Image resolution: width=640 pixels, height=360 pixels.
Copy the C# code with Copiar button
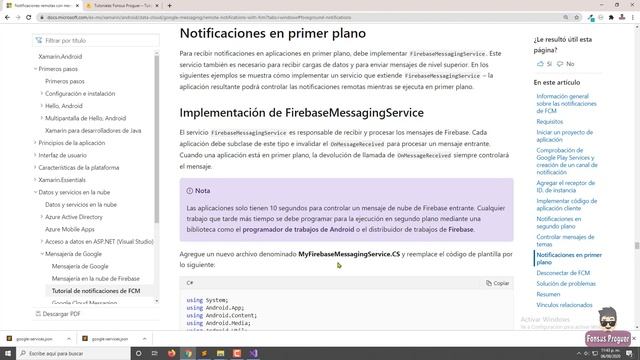tap(498, 283)
